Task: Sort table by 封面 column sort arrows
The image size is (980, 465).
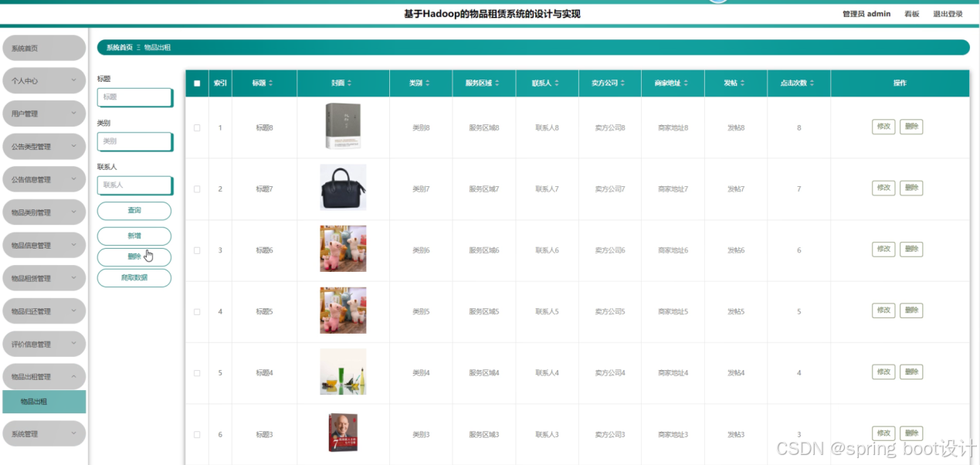Action: point(349,83)
